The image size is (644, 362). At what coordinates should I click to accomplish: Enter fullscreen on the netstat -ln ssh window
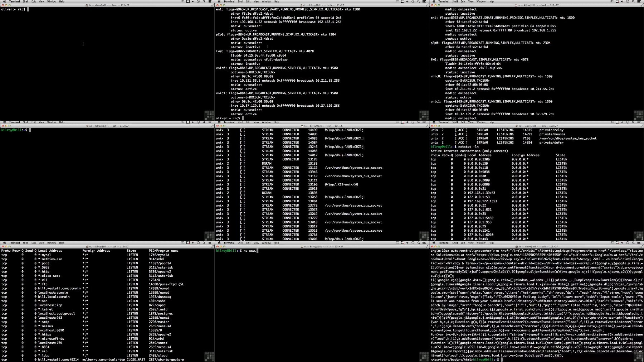pyautogui.click(x=642, y=126)
